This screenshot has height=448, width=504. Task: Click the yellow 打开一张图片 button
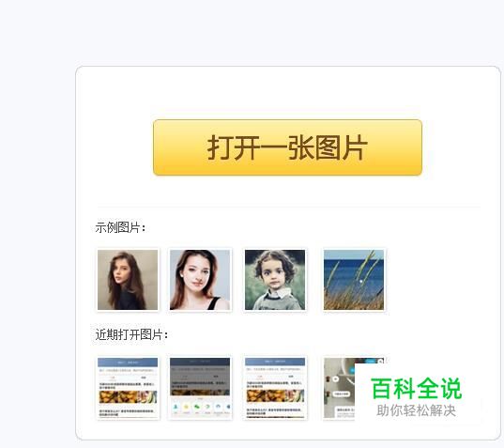(287, 147)
